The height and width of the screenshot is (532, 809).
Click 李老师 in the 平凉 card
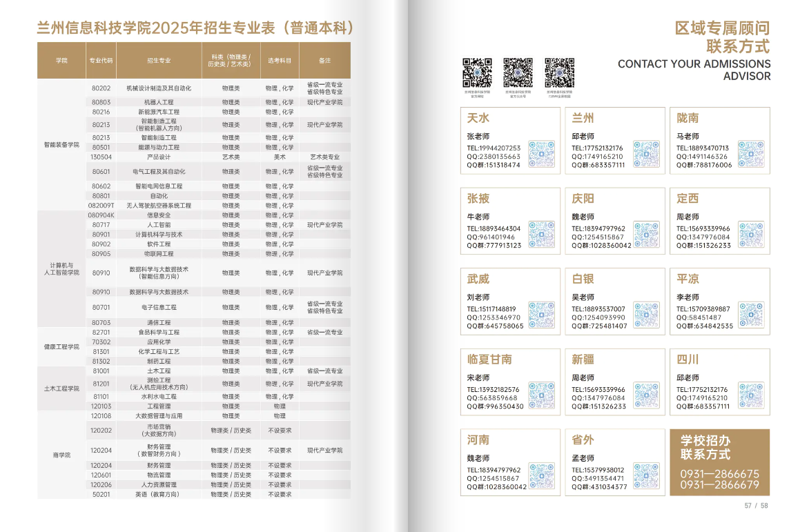coord(688,297)
